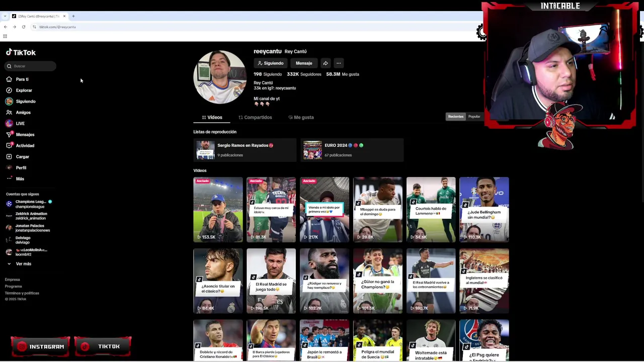The height and width of the screenshot is (362, 644).
Task: Open the Más sidebar menu
Action: [15, 179]
